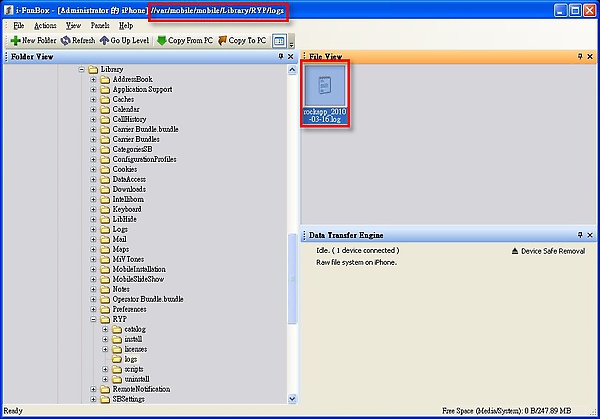Viewport: 600px width, 419px height.
Task: Expand the Preferences folder node
Action: 93,309
